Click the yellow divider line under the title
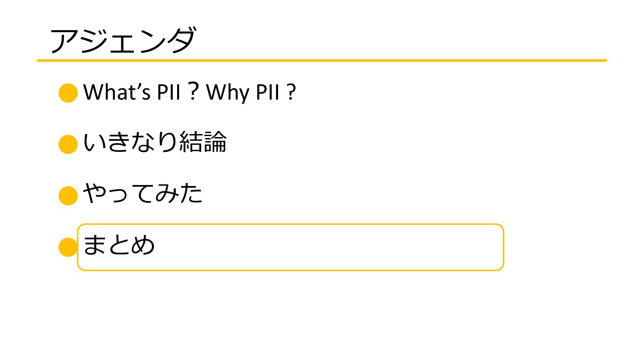The width and height of the screenshot is (644, 362). click(322, 61)
